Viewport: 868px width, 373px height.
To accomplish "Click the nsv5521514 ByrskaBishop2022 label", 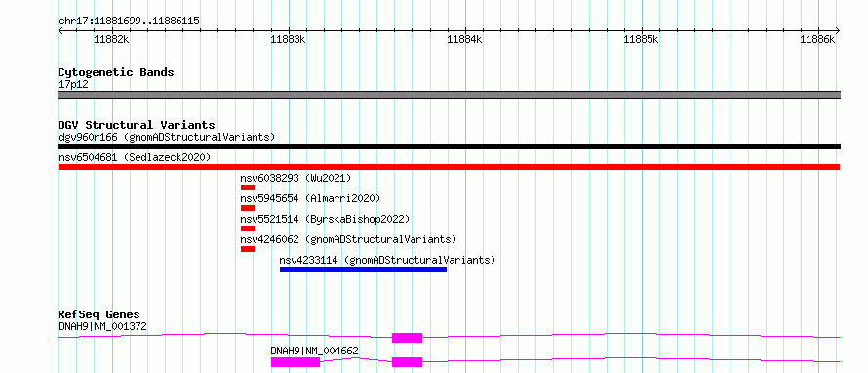I will tap(325, 219).
